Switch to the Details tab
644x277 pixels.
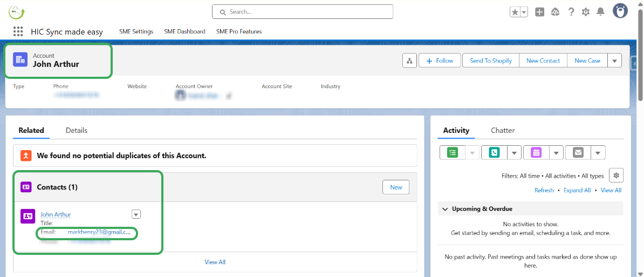(x=77, y=130)
